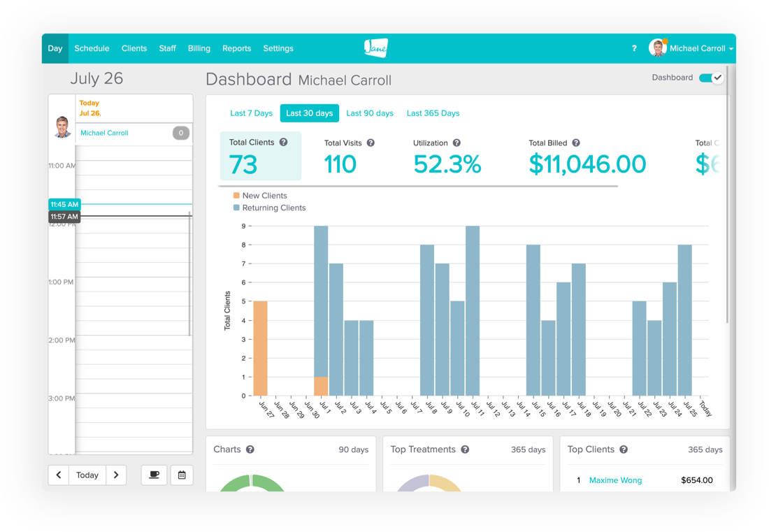Click the Jane logo
Screen dimensions: 769x532
click(x=376, y=48)
